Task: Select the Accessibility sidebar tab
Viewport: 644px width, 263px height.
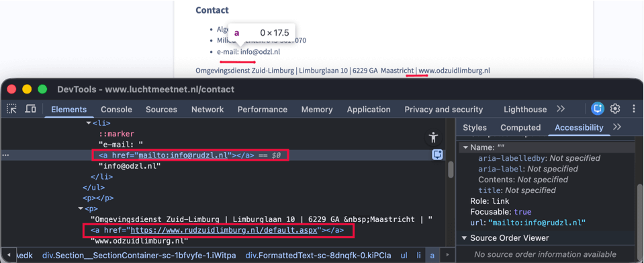Action: click(579, 128)
